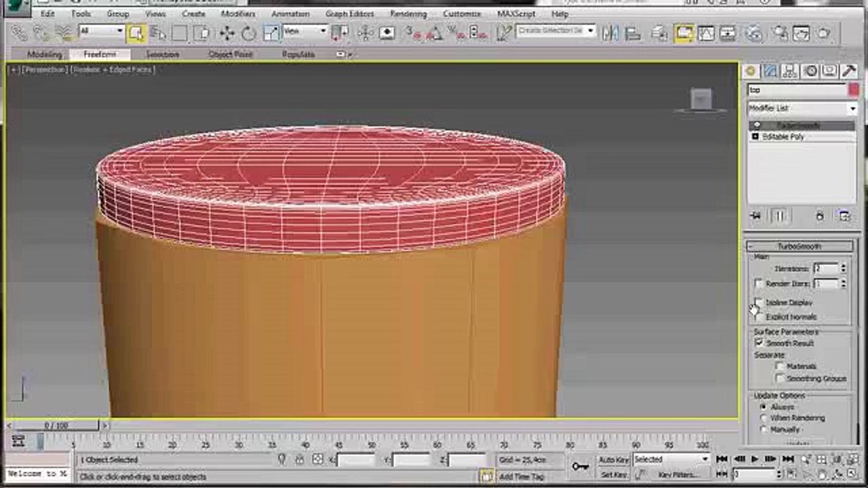Open the Create command panel tab
This screenshot has width=868, height=488.
750,71
